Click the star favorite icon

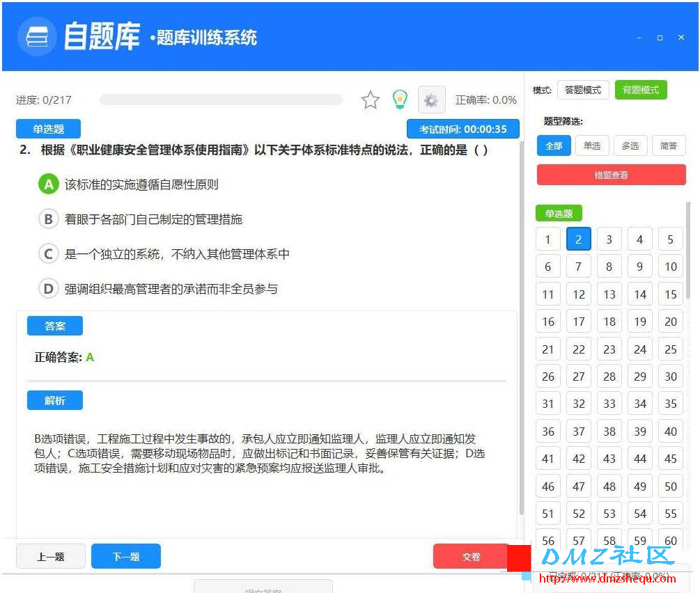(x=370, y=100)
